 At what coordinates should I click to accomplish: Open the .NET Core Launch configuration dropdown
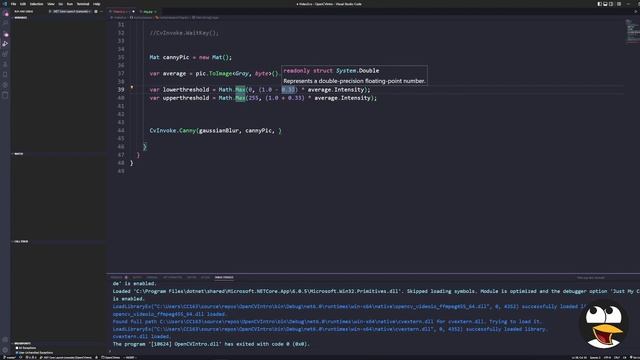72,11
